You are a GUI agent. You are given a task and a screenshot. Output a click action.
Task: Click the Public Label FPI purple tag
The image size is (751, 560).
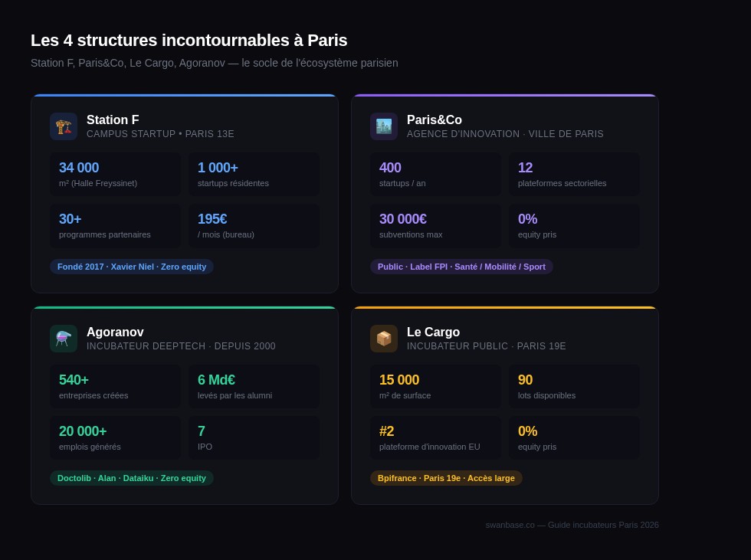click(461, 267)
